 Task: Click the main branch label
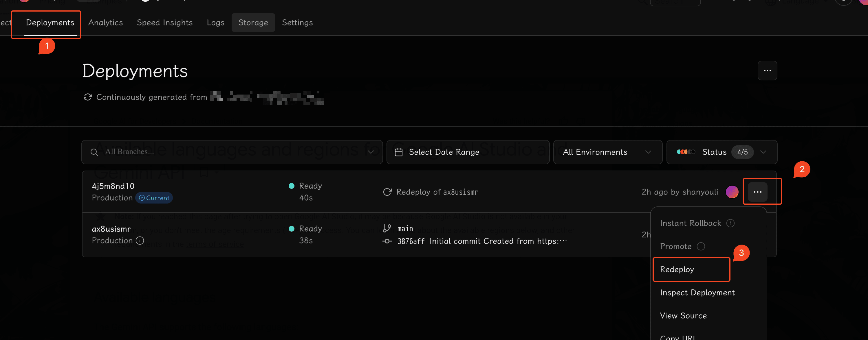(x=405, y=229)
